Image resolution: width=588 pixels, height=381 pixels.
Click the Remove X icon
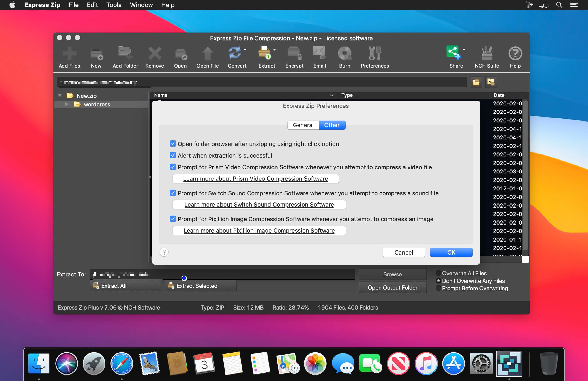155,53
